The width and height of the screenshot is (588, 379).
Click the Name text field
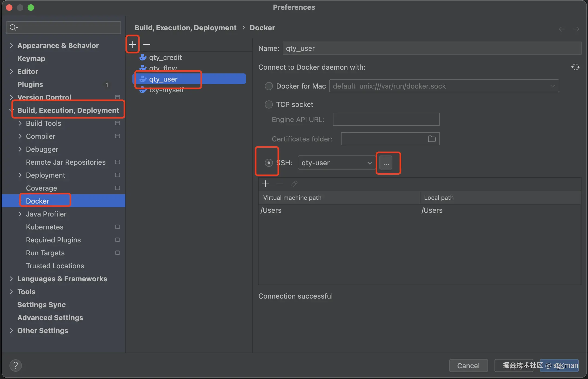431,48
